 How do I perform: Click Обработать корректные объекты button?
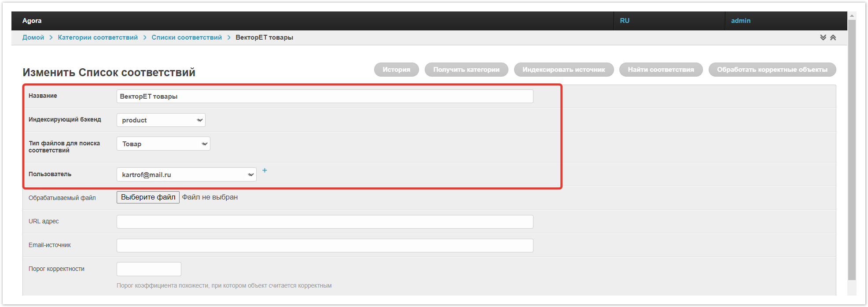[772, 70]
